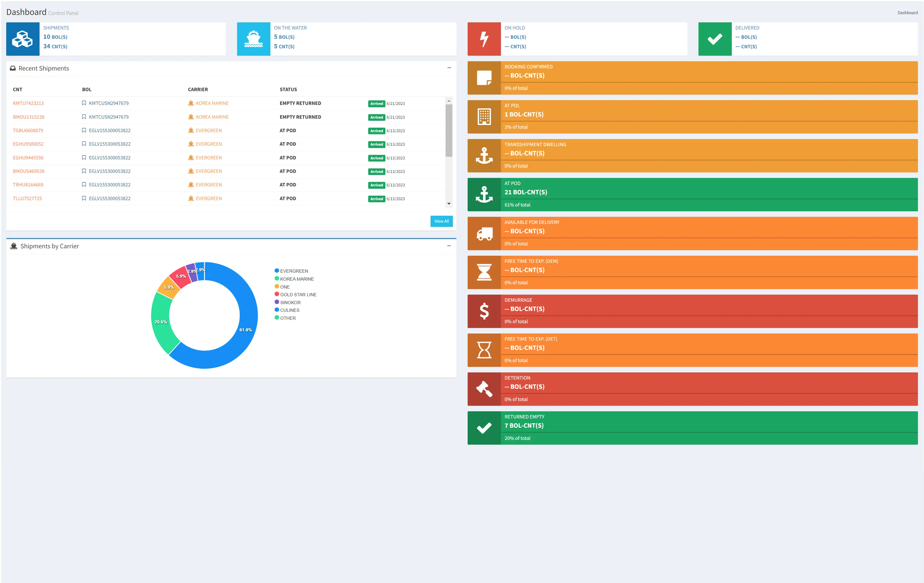This screenshot has width=924, height=583.
Task: Click the anchor icon on the At POD panel
Action: (484, 194)
